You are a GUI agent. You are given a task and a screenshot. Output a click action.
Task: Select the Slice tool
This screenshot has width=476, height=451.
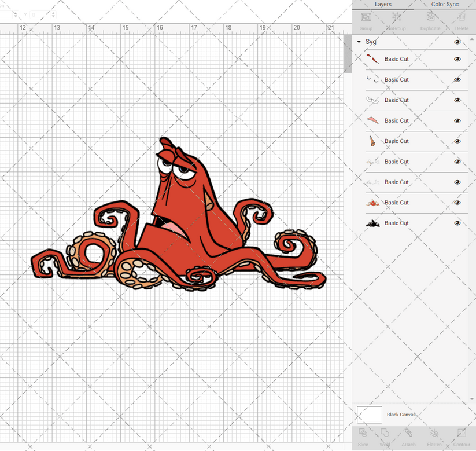pyautogui.click(x=363, y=434)
